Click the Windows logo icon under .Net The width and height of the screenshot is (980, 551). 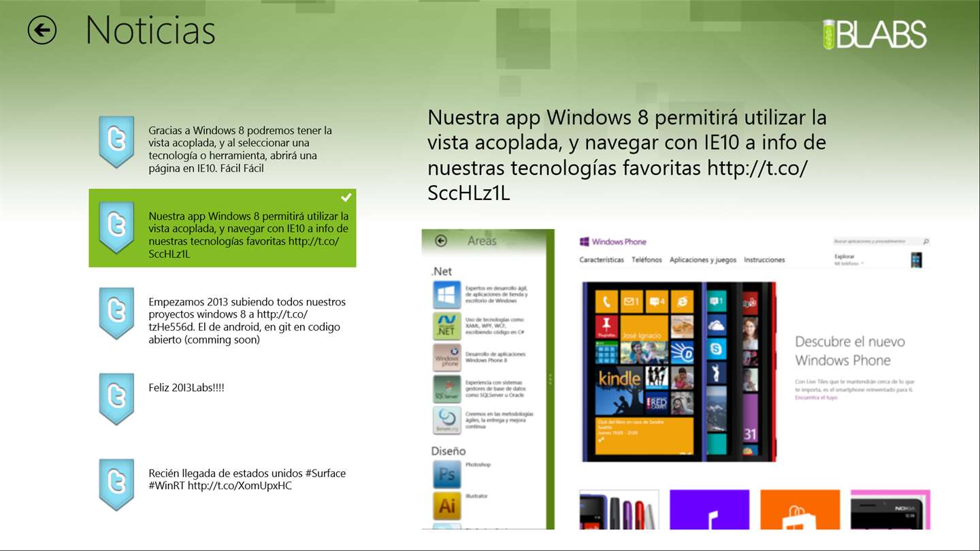[x=447, y=295]
